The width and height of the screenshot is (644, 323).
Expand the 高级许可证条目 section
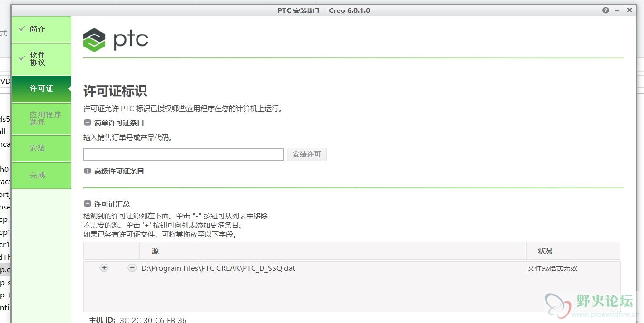tap(87, 171)
